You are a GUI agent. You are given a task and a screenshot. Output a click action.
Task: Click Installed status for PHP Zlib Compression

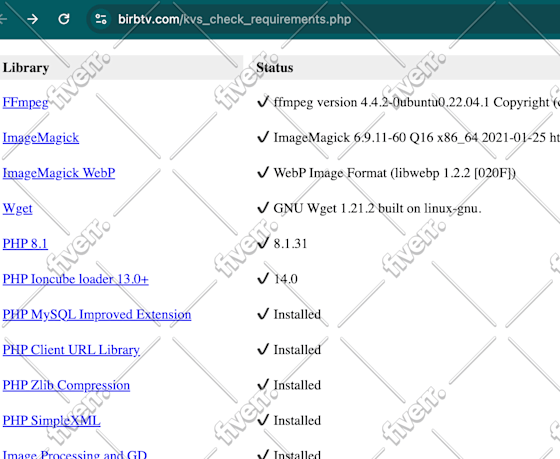[x=297, y=385]
